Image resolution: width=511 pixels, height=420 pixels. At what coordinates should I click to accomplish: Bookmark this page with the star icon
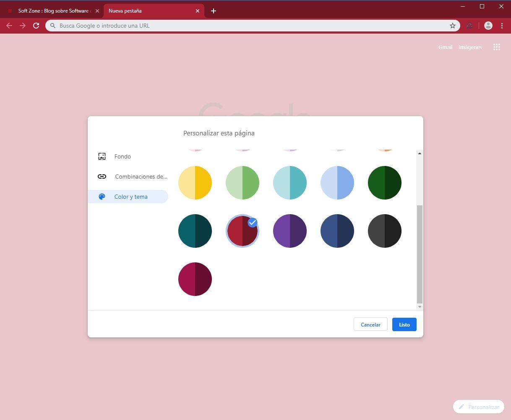(x=453, y=26)
